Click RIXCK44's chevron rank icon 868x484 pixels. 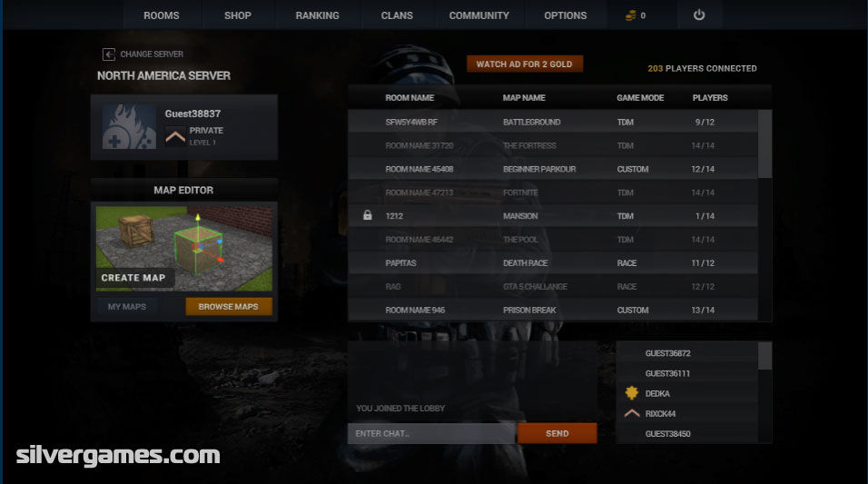click(x=632, y=414)
